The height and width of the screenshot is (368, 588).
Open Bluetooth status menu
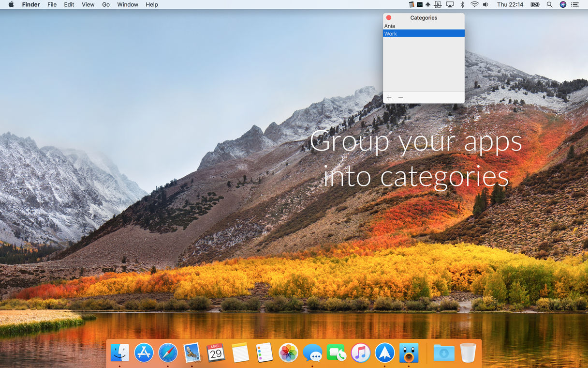point(462,4)
